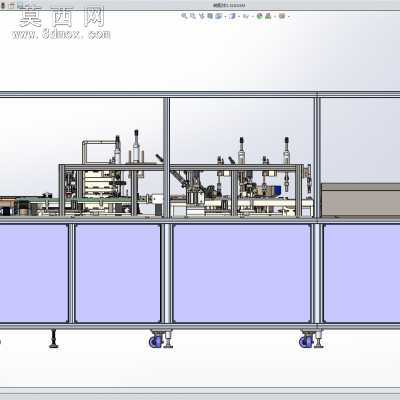
Task: Expand the Hide/Show Items dropdown arrow
Action: point(252,16)
